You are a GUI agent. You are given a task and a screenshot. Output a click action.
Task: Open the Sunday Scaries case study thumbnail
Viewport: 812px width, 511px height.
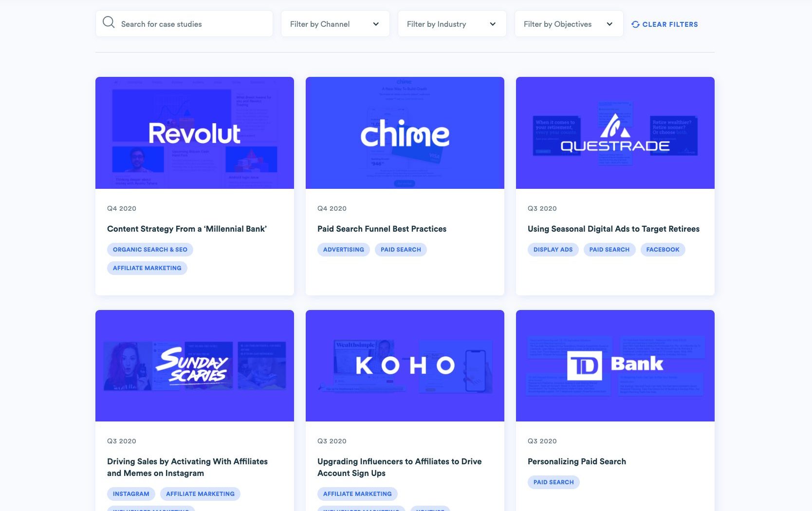coord(195,365)
